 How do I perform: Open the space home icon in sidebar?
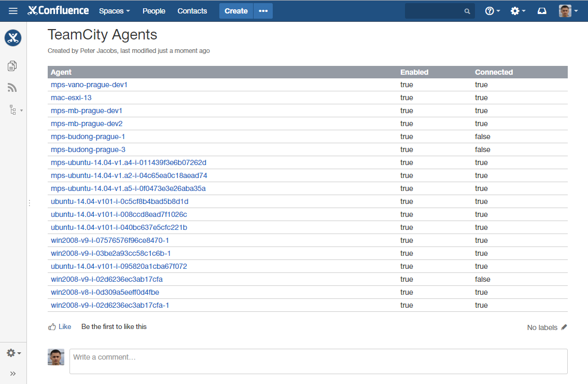(x=13, y=38)
